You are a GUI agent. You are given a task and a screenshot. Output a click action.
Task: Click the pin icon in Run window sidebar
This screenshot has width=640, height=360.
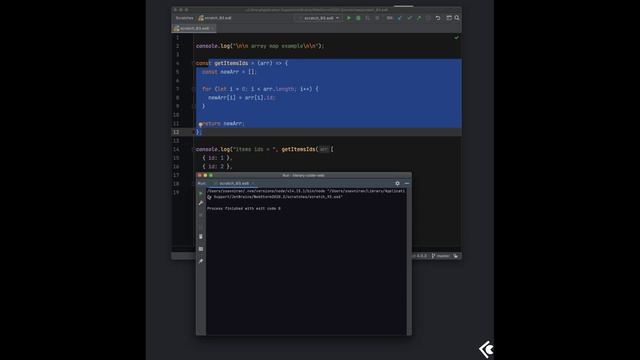click(x=200, y=261)
